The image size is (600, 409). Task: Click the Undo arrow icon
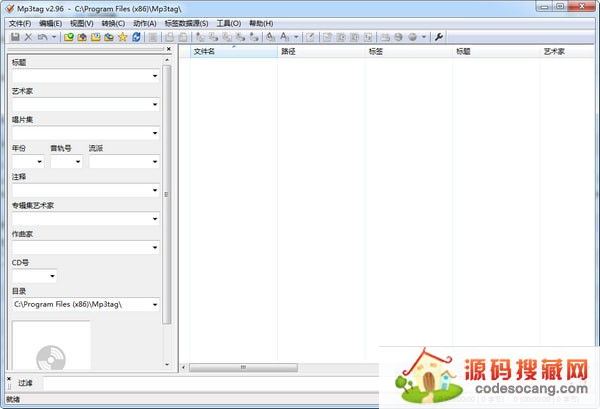(41, 37)
